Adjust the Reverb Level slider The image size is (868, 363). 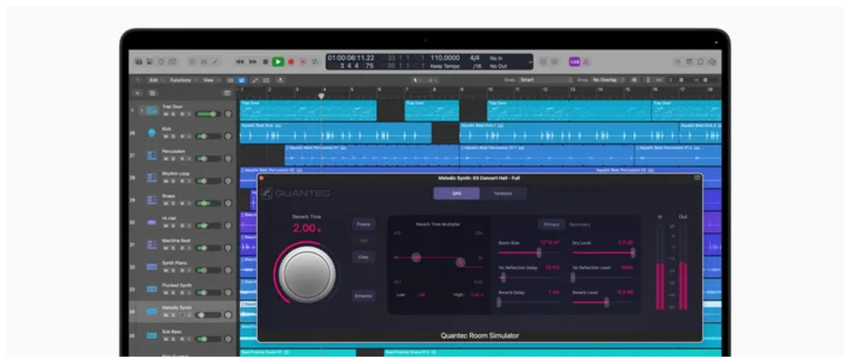(603, 302)
